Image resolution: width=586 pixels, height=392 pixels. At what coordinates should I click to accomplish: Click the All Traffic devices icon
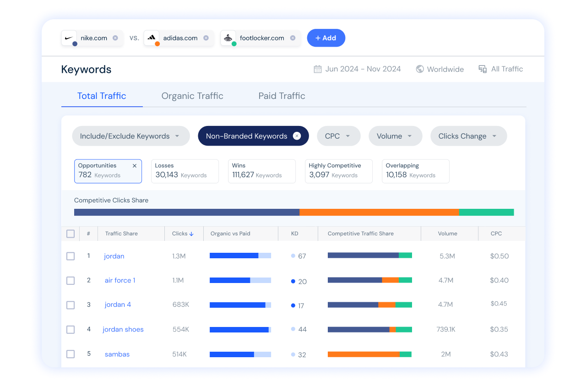(x=483, y=69)
